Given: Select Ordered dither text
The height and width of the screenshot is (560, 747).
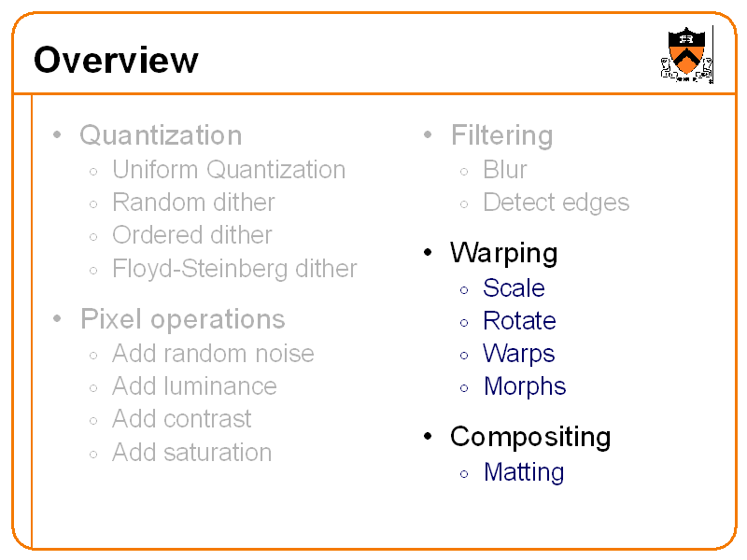Looking at the screenshot, I should click(x=192, y=235).
